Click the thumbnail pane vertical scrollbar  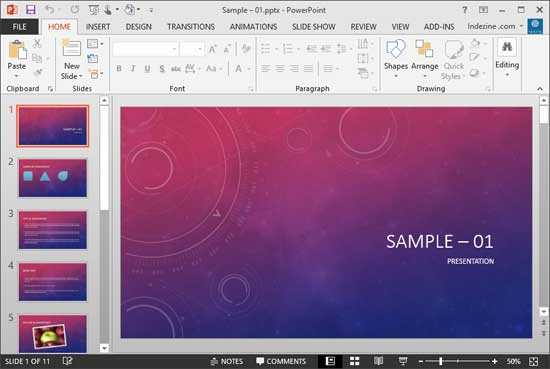[x=104, y=224]
